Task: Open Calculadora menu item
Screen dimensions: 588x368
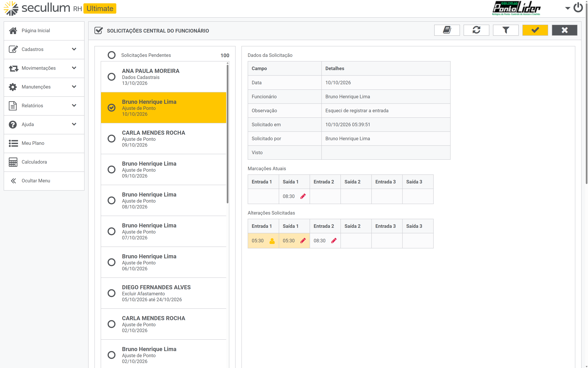Action: tap(44, 162)
